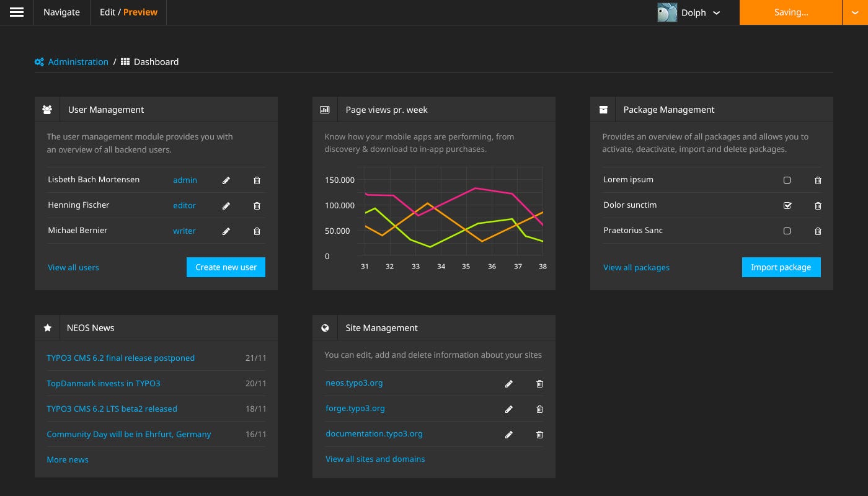Expand the Dolph user menu

(x=716, y=12)
